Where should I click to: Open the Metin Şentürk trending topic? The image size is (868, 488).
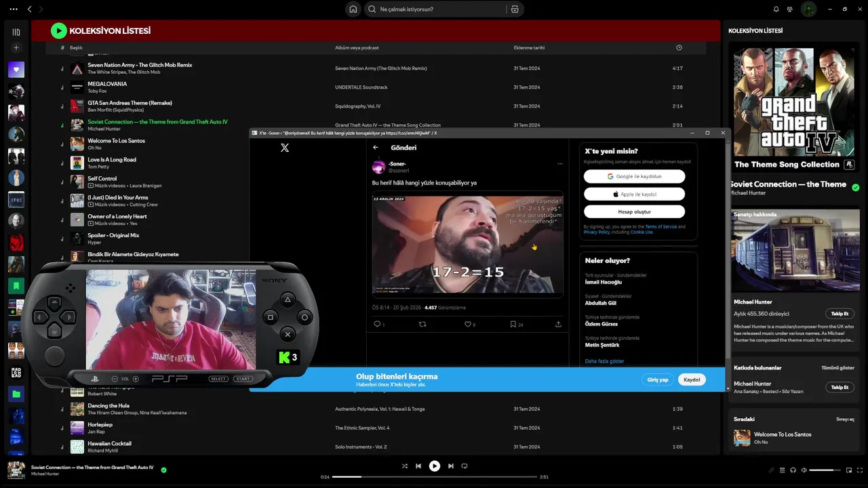(x=602, y=345)
